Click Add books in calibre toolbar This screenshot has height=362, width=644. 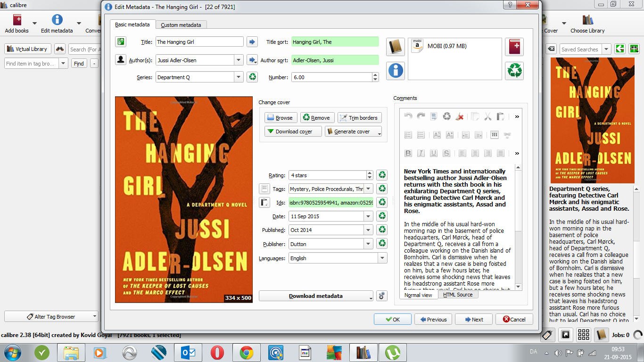pos(17,23)
